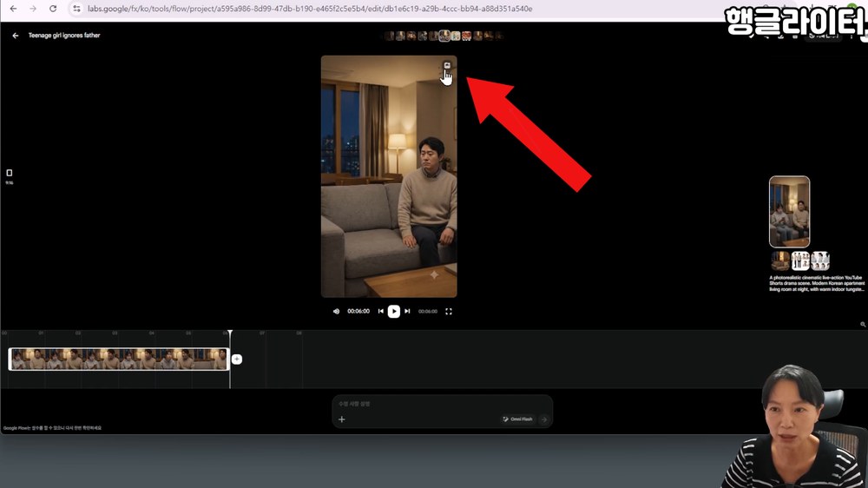Click browser forward navigation arrow
868x488 pixels.
(33, 9)
